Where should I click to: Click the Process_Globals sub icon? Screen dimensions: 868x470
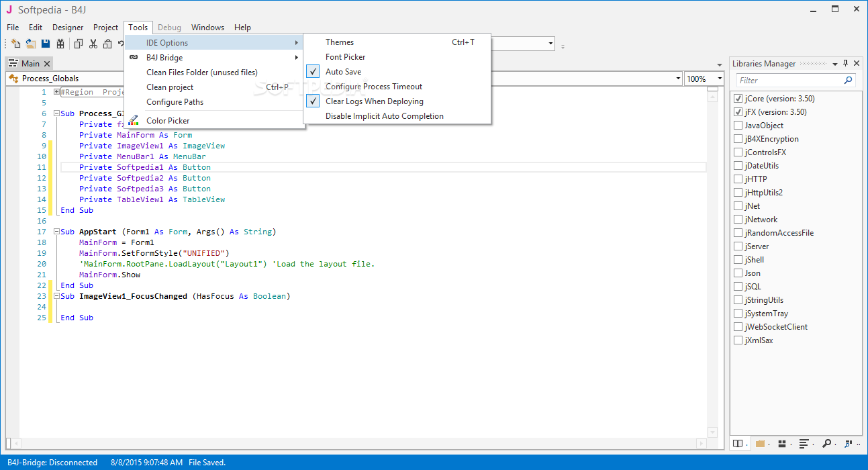pos(13,79)
